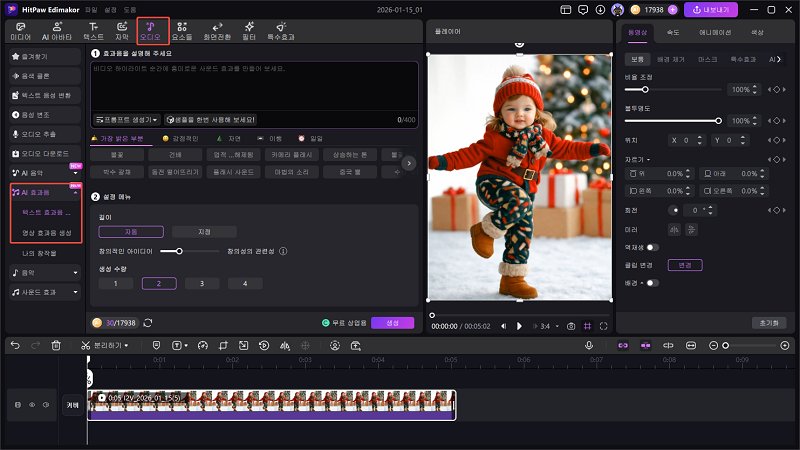This screenshot has width=800, height=450.
Task: Click the 즐겨찾기 star favorites item
Action: [45, 57]
